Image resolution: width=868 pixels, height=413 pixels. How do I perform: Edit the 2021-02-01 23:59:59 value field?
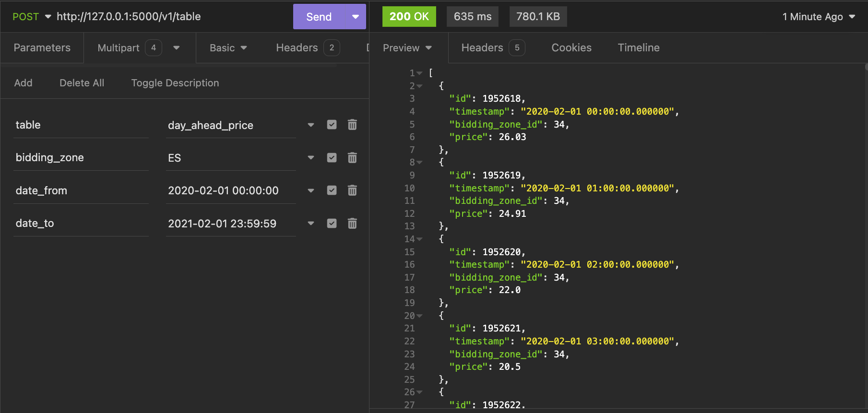pyautogui.click(x=231, y=224)
